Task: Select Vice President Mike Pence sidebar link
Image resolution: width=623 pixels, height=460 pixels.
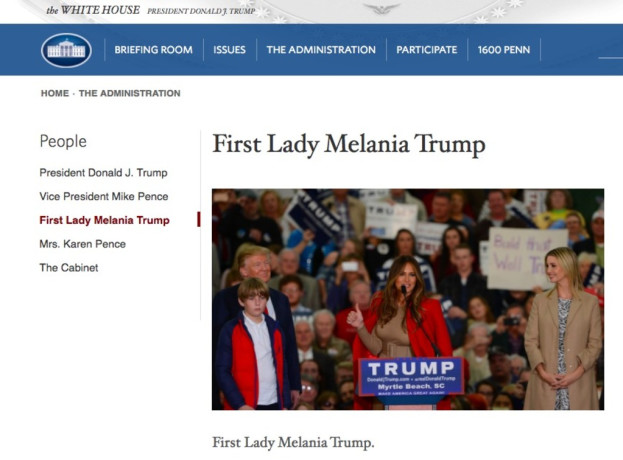Action: 104,197
